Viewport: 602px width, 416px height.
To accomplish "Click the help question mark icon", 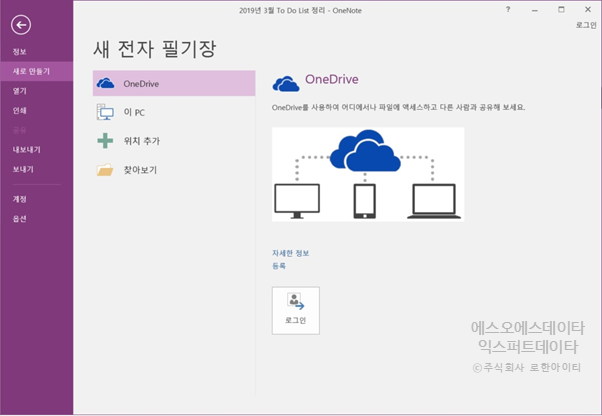I will click(507, 7).
